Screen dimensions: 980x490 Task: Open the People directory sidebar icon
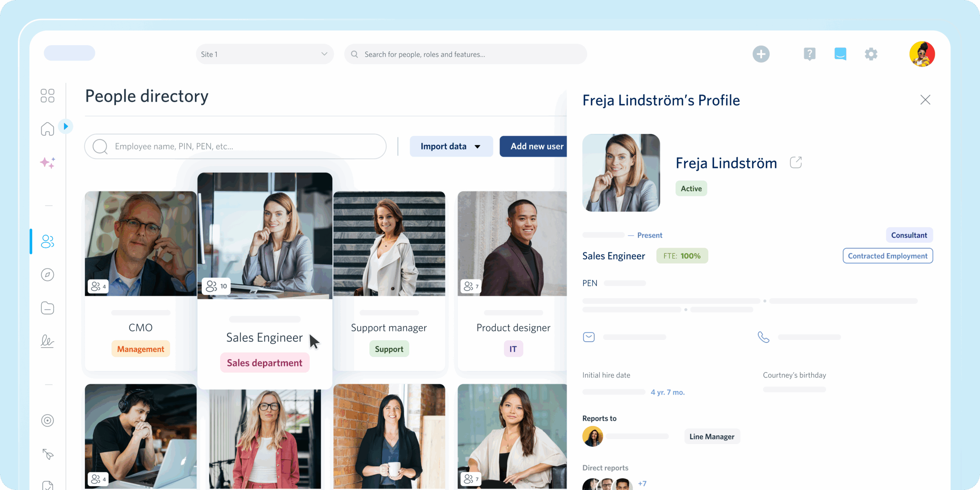(47, 242)
